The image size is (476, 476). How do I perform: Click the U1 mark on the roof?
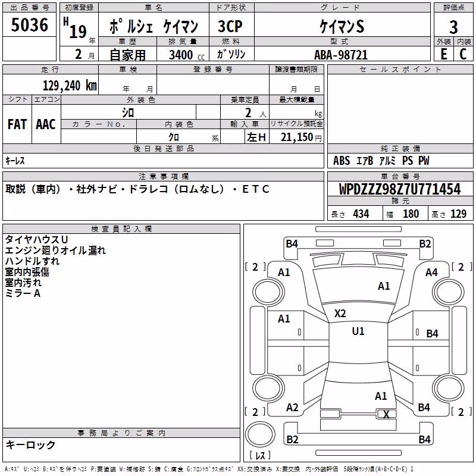click(358, 331)
